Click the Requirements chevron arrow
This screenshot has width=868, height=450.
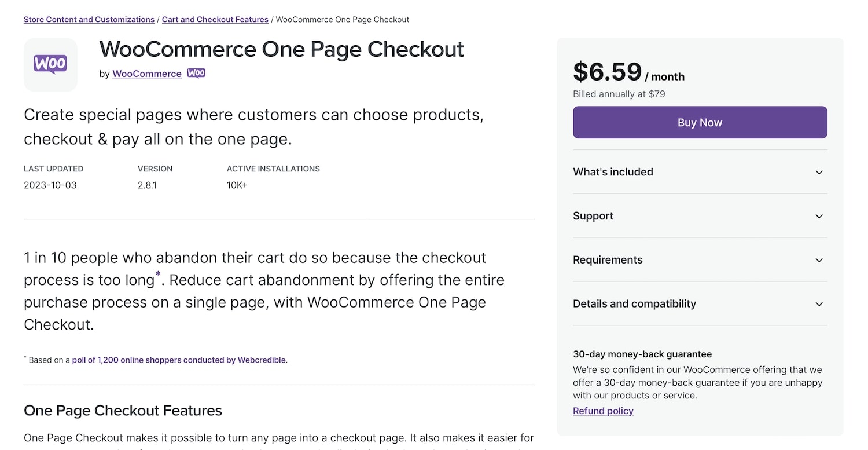click(819, 260)
